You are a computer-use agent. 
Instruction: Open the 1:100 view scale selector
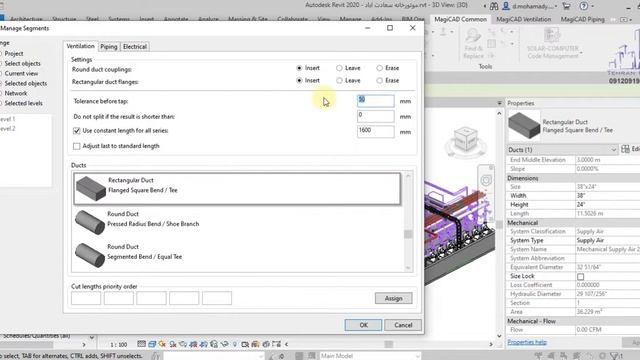(118, 344)
